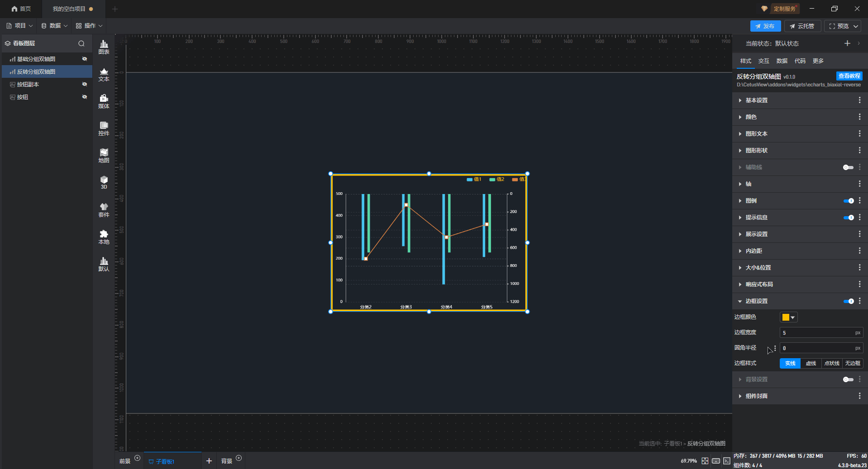868x469 pixels.
Task: Click the 发布 publish button
Action: 765,26
